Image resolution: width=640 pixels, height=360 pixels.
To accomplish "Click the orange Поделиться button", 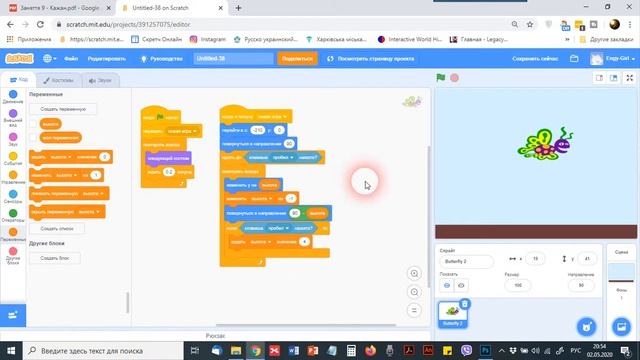I will [x=297, y=58].
